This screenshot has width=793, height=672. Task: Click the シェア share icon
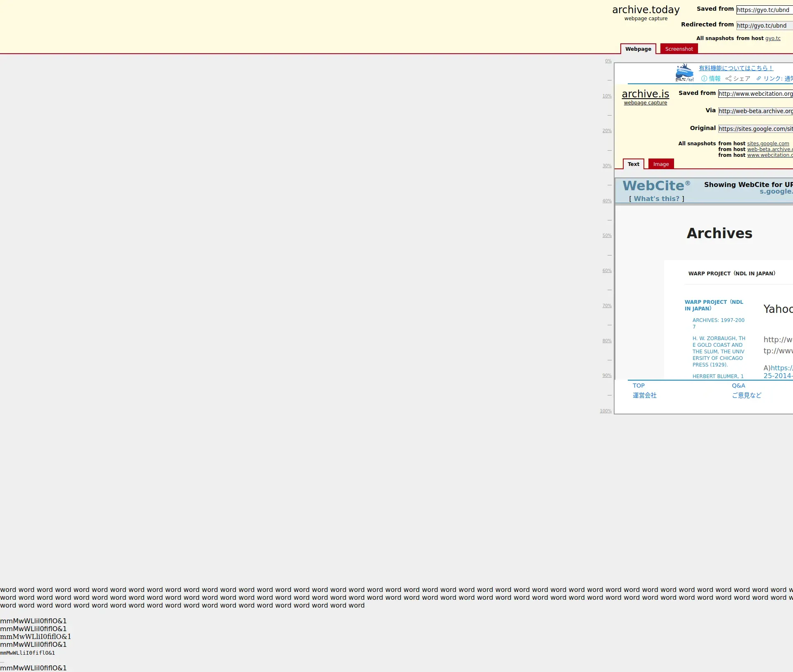pyautogui.click(x=728, y=78)
